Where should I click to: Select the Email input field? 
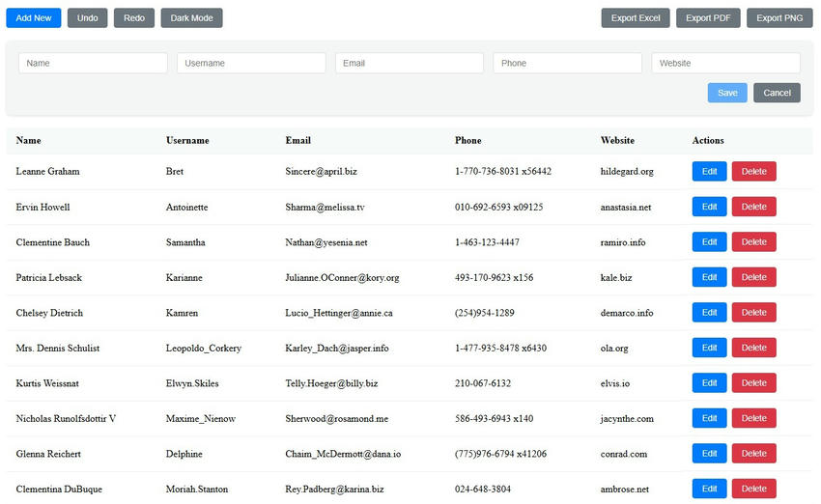tap(410, 63)
